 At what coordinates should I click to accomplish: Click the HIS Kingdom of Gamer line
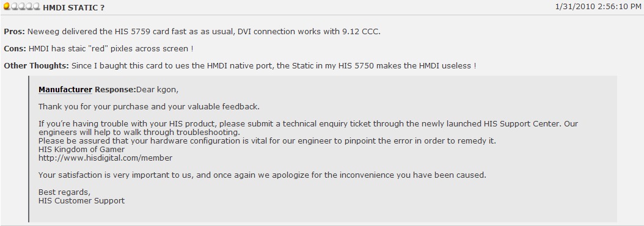[81, 150]
